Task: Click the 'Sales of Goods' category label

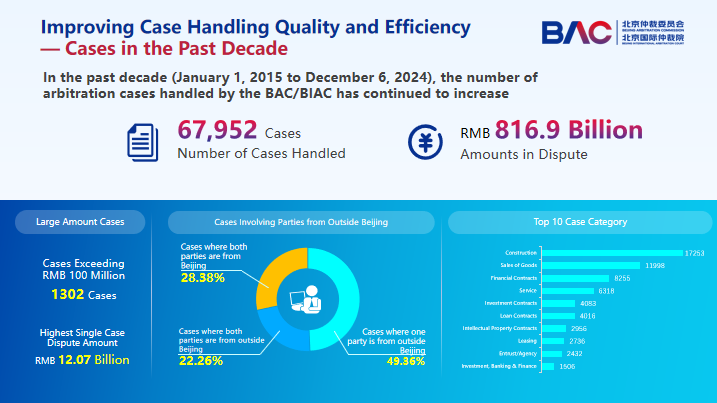Action: tap(519, 265)
